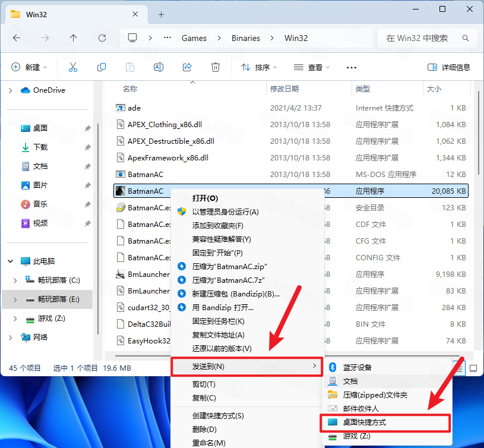Expand the OneDrive tree node

11,90
